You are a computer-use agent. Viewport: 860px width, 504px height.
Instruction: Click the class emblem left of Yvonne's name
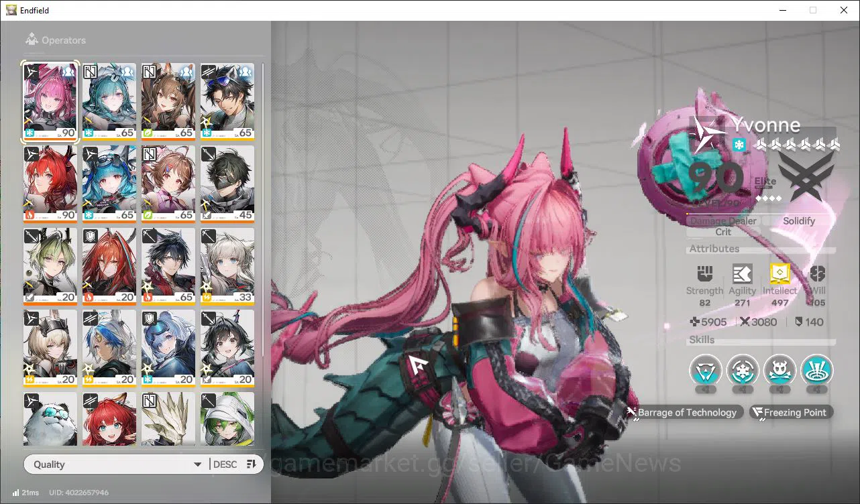pos(708,135)
